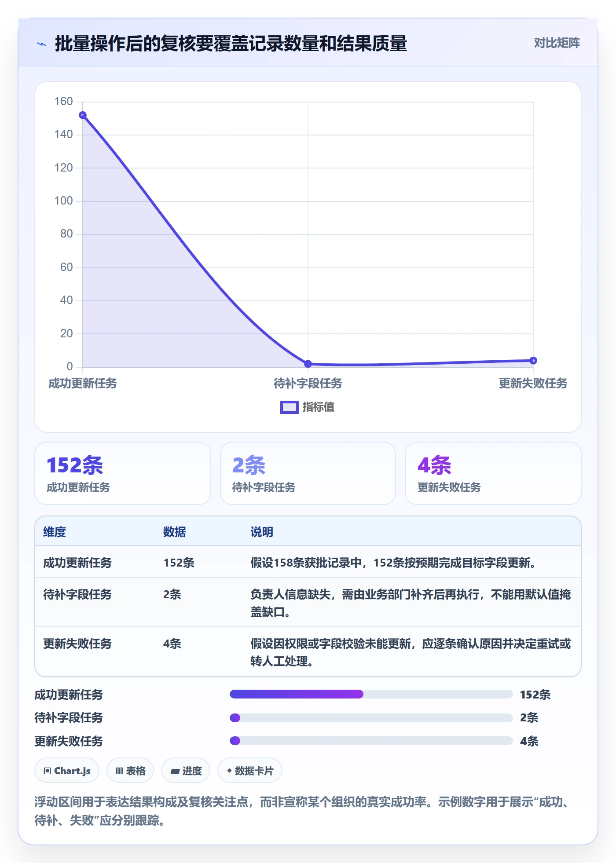Click the 2条 value beside the progress bar
The height and width of the screenshot is (863, 616).
(529, 718)
